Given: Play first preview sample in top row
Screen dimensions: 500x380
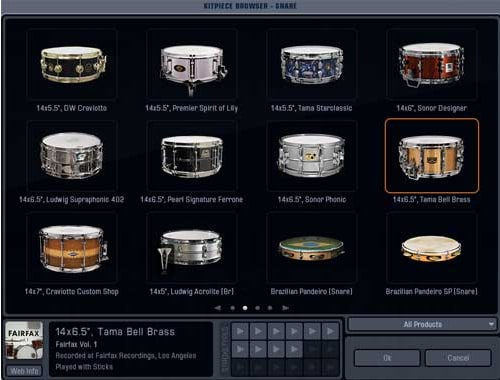Looking at the screenshot, I should coord(240,331).
